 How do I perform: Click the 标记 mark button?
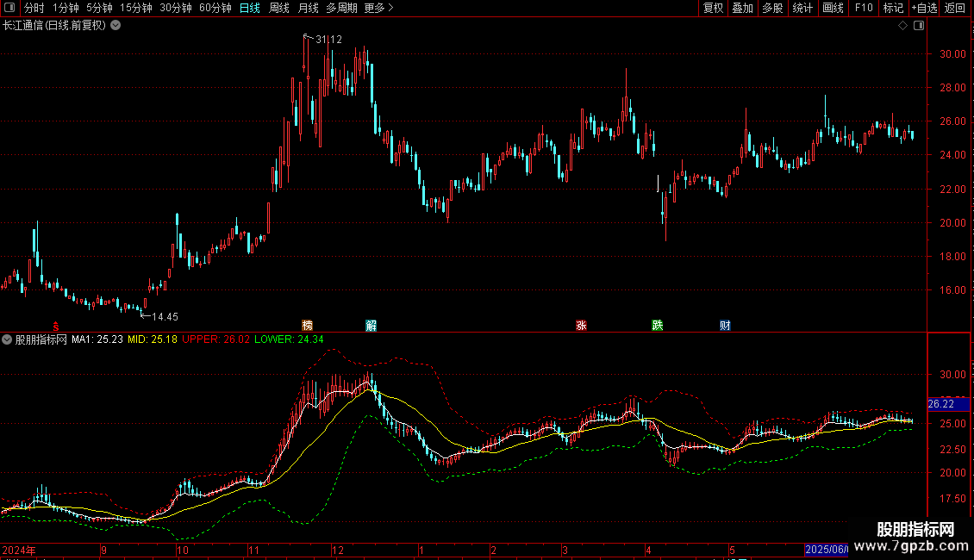(x=893, y=8)
